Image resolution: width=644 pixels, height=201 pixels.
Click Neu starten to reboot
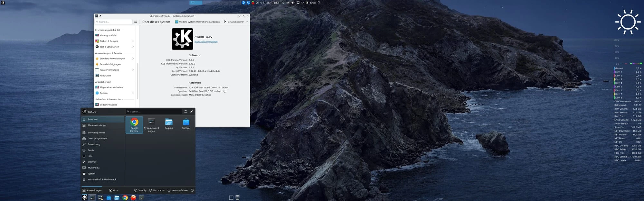click(157, 190)
